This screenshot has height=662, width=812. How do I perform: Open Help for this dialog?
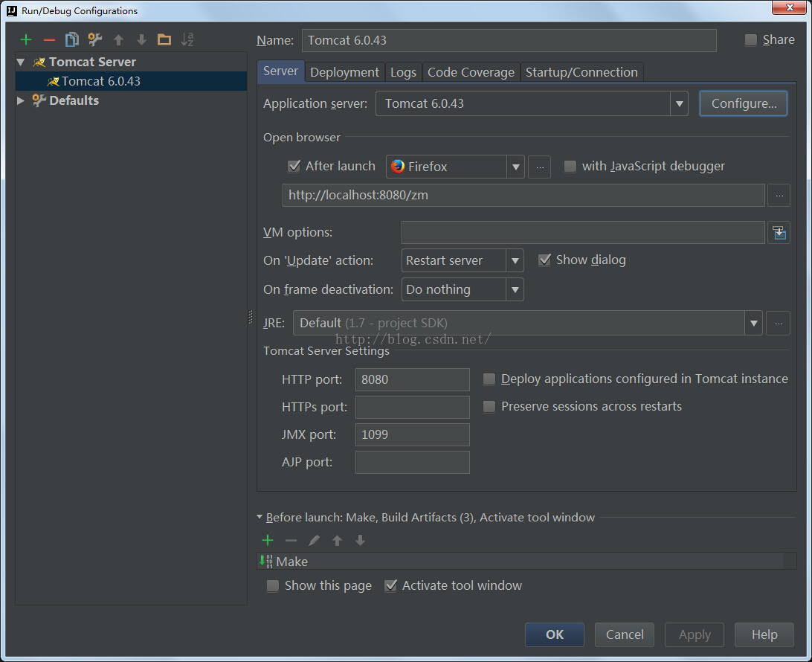coord(764,634)
